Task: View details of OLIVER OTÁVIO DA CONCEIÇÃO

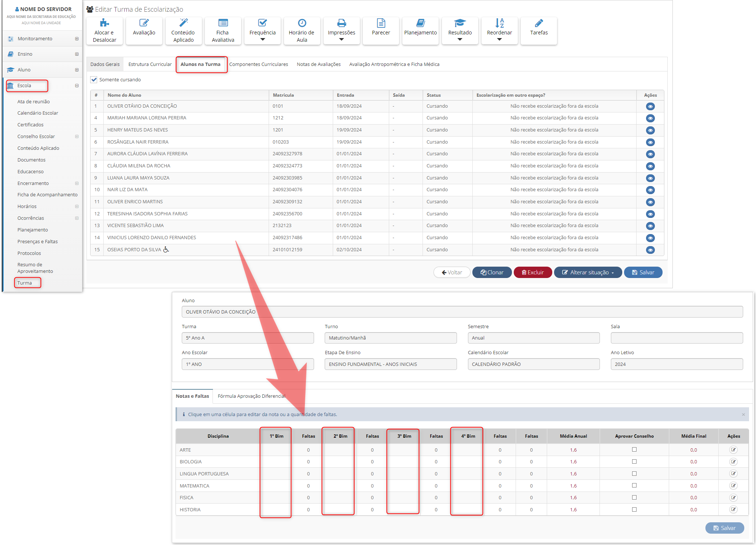Action: click(x=650, y=107)
